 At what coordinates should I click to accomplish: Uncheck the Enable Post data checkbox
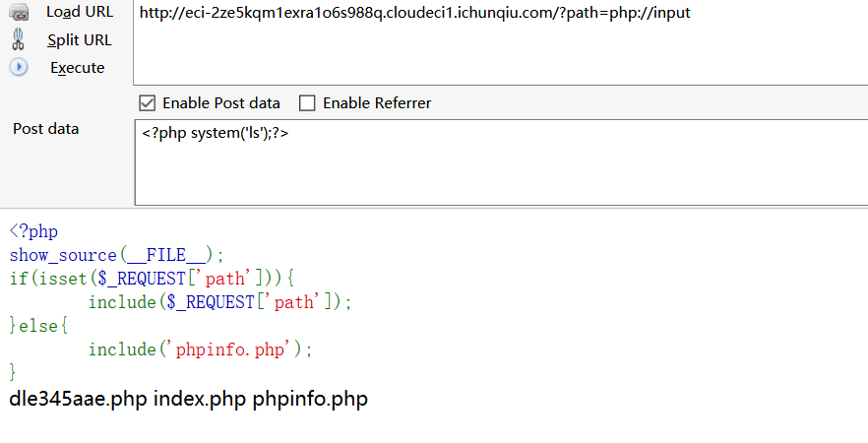148,102
